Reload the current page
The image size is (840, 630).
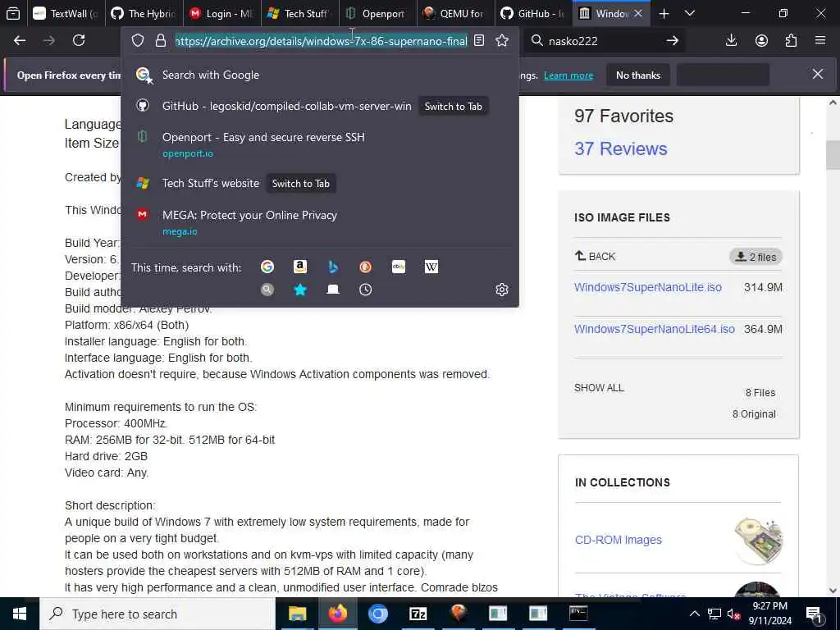(79, 41)
